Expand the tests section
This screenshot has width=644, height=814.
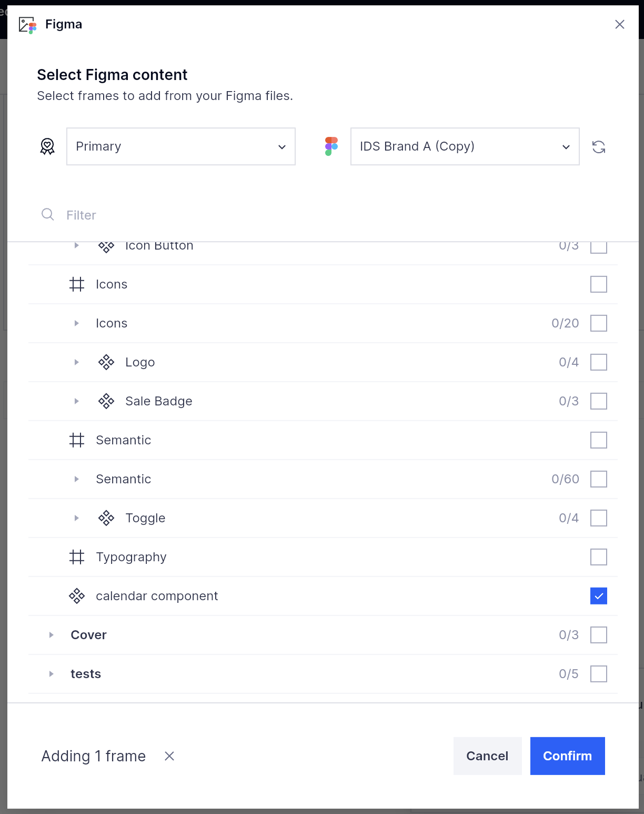coord(52,673)
